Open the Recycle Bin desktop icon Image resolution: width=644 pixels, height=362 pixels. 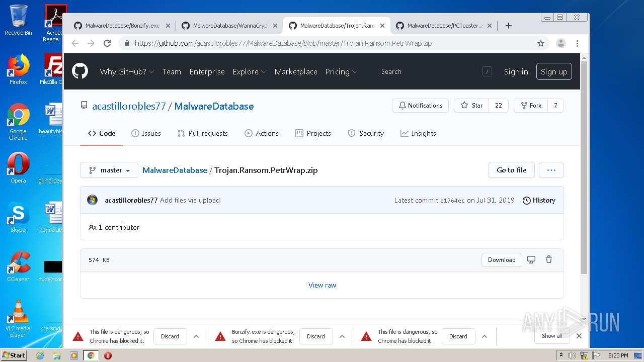click(x=18, y=20)
